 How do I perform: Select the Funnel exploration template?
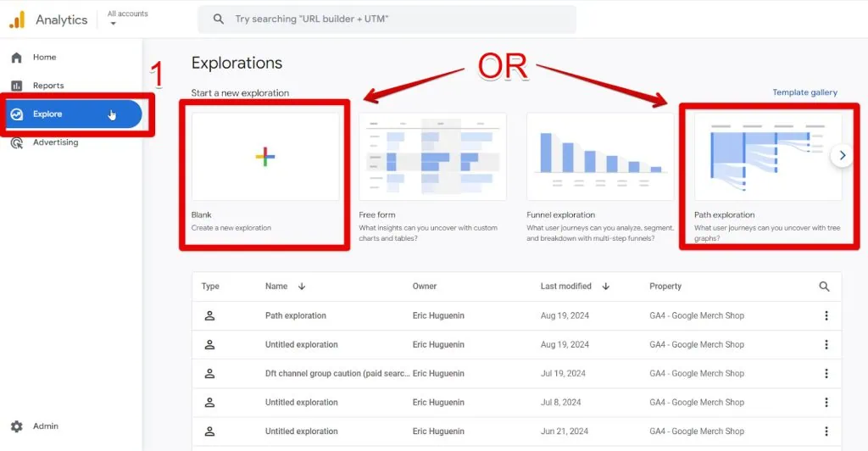pos(600,157)
